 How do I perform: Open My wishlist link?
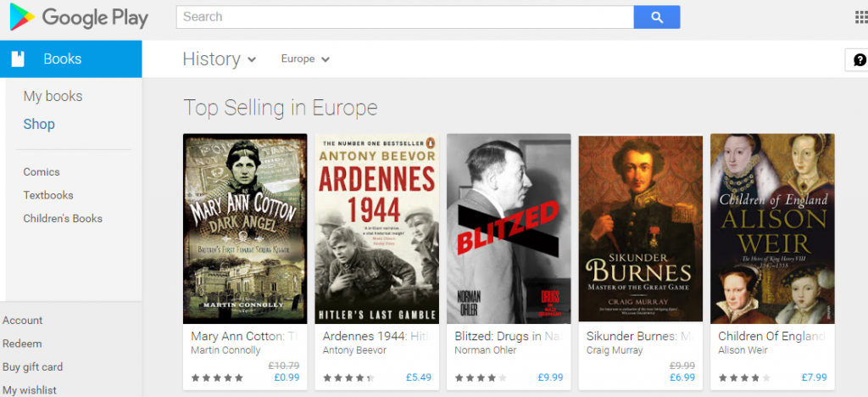(30, 390)
